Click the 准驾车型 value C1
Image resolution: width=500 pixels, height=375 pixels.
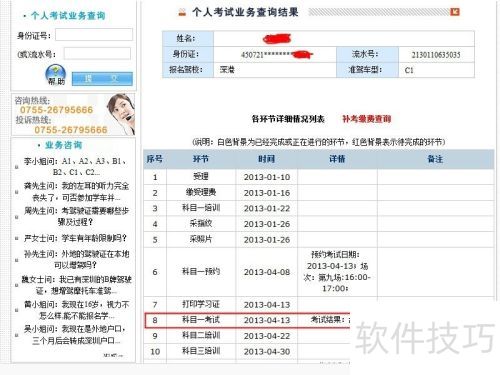click(x=409, y=70)
